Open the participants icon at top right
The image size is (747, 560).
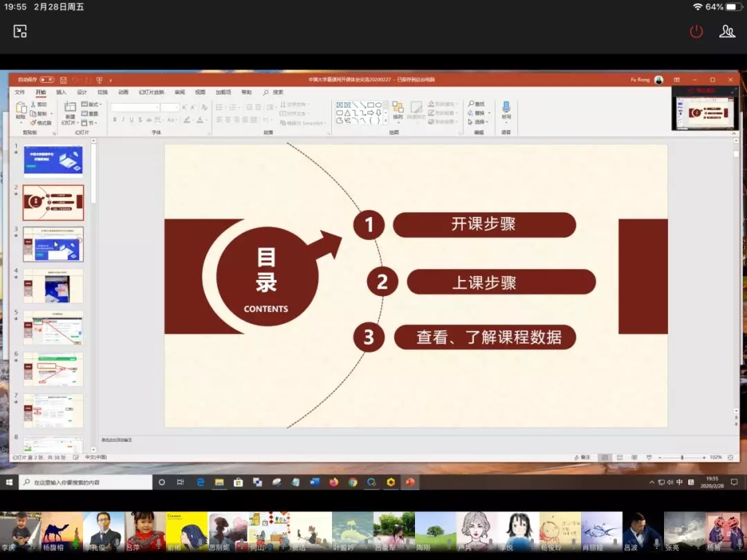coord(727,32)
